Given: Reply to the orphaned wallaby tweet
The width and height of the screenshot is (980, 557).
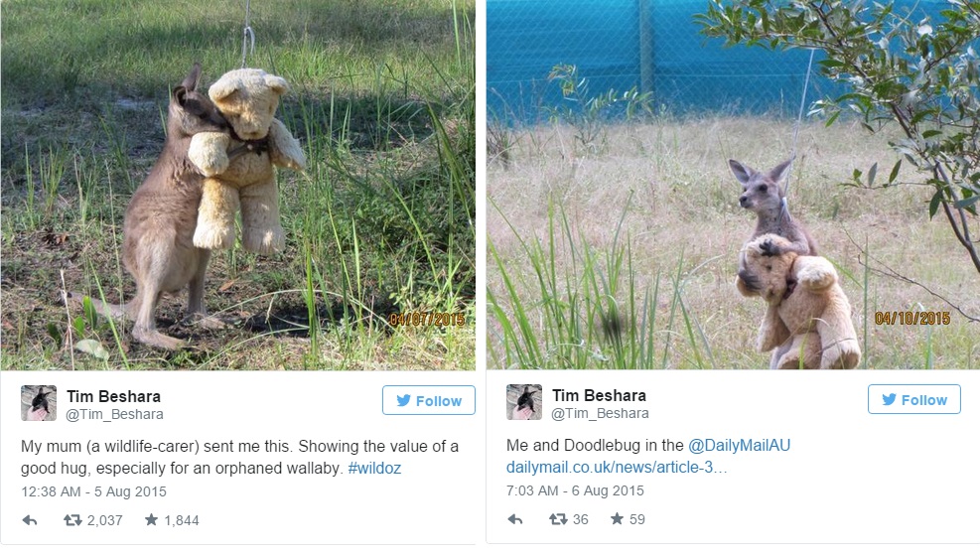Looking at the screenshot, I should (x=30, y=520).
